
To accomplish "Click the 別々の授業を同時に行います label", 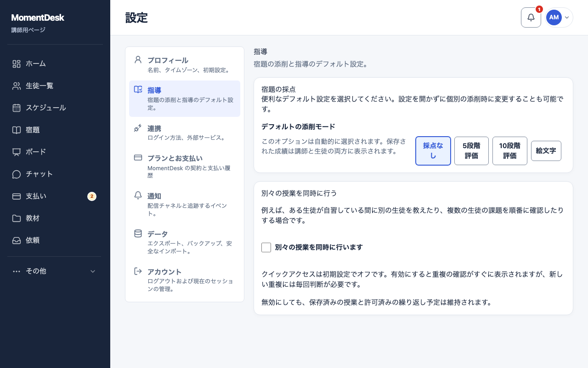I will click(319, 247).
